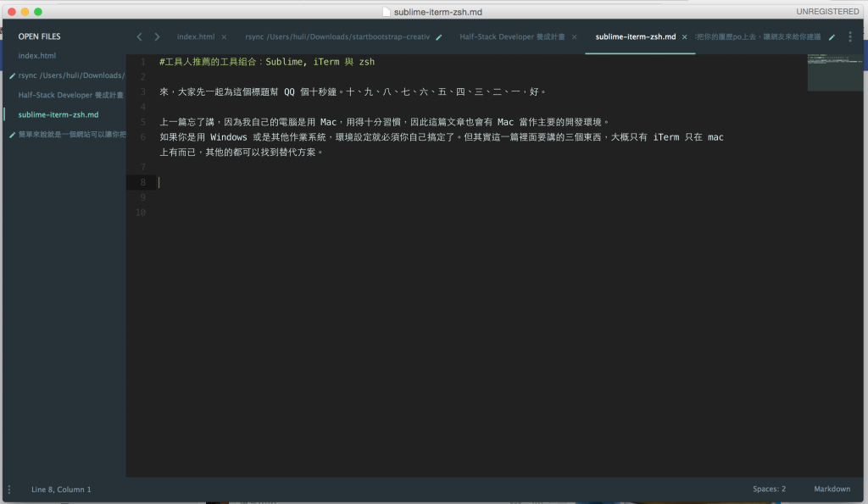Screen dimensions: 868x504
Task: Click line number 8 in gutter
Action: pyautogui.click(x=142, y=183)
